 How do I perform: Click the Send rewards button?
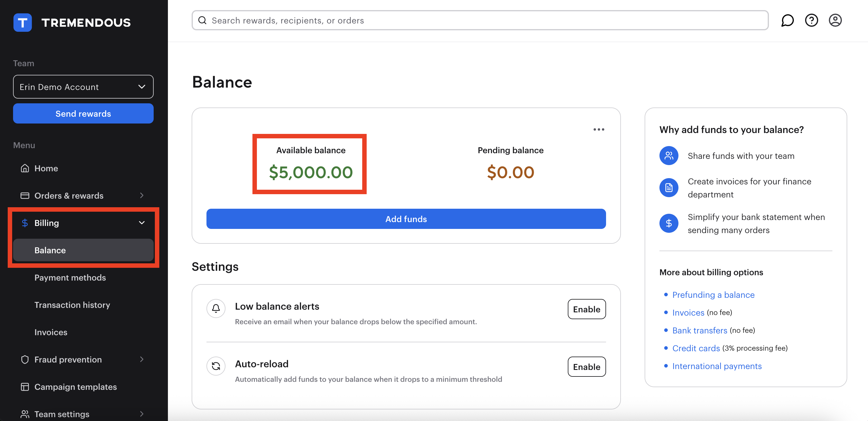83,113
